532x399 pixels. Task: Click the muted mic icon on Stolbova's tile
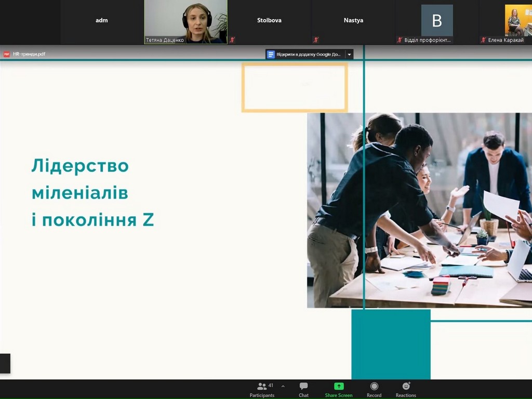232,40
